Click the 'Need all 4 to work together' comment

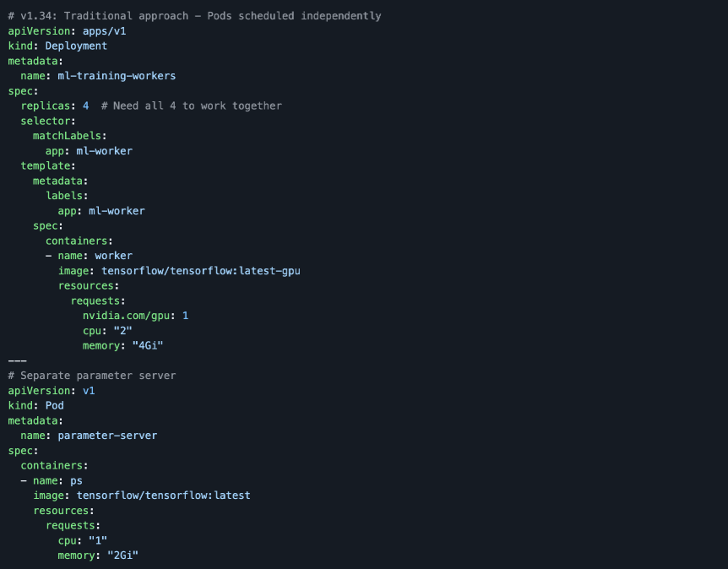coord(191,106)
